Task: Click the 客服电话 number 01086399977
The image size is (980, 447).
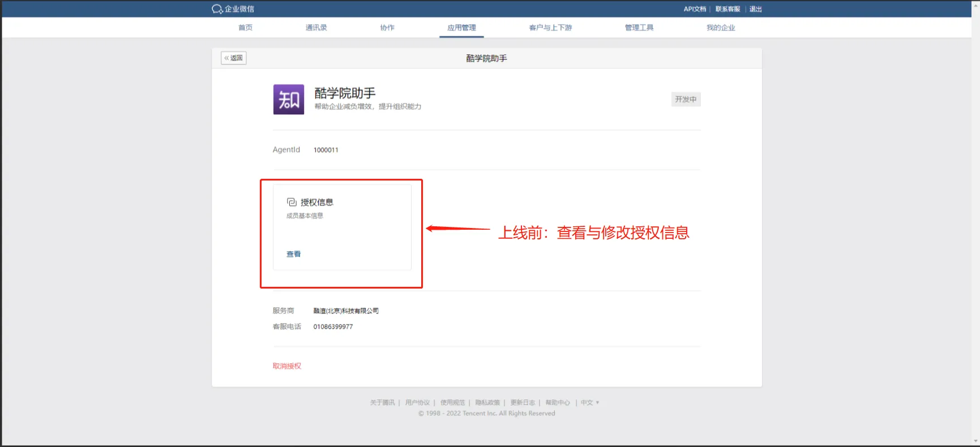Action: [x=333, y=326]
